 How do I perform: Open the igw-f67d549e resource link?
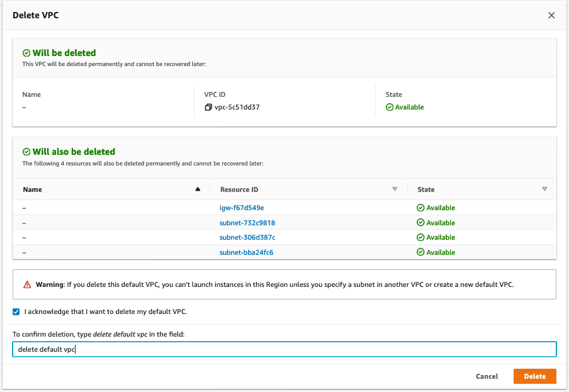pyautogui.click(x=242, y=208)
